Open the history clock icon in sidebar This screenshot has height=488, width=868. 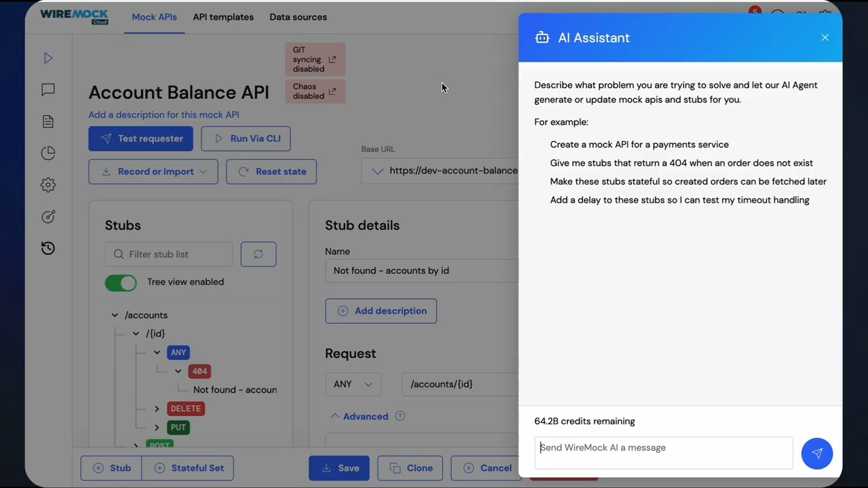(x=48, y=248)
